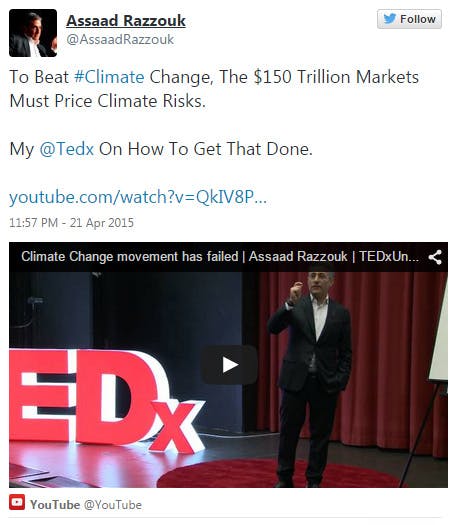Follow Assaad Razzouk with the Follow button
The image size is (455, 525).
coord(409,19)
